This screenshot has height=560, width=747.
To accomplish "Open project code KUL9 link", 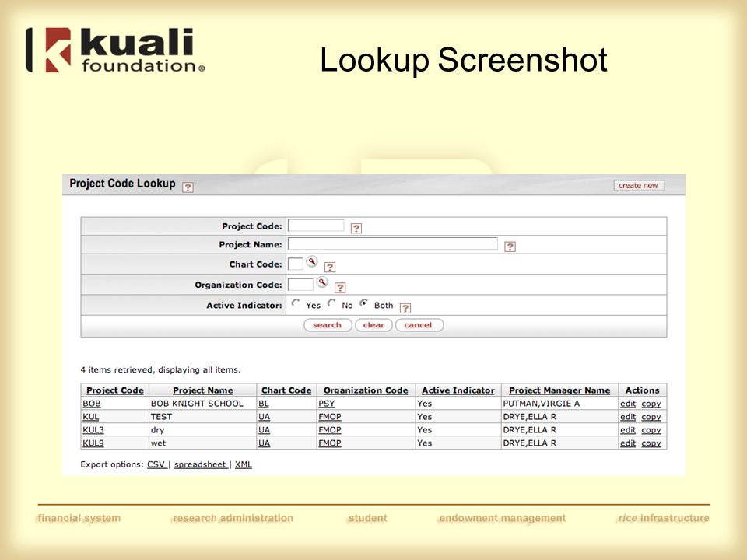I will [93, 443].
